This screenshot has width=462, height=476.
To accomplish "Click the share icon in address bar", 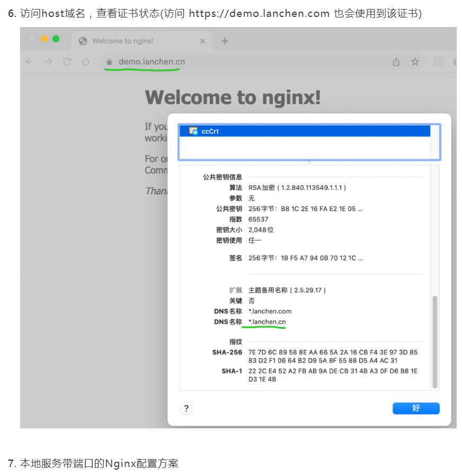I will click(x=396, y=62).
